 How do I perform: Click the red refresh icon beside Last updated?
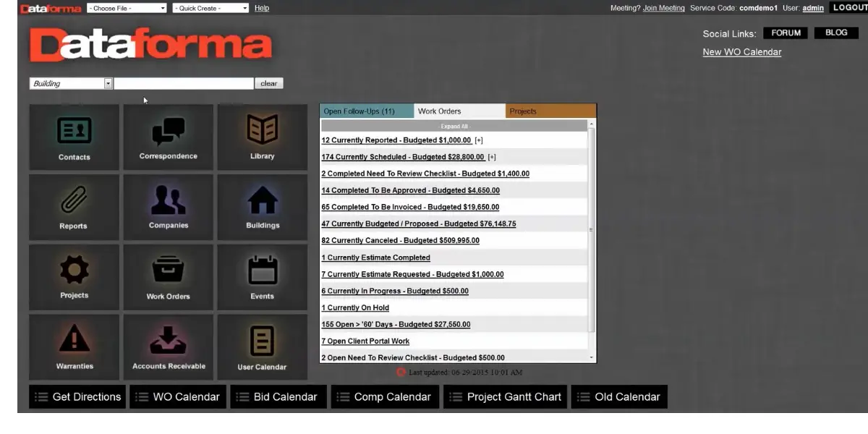[x=401, y=373]
